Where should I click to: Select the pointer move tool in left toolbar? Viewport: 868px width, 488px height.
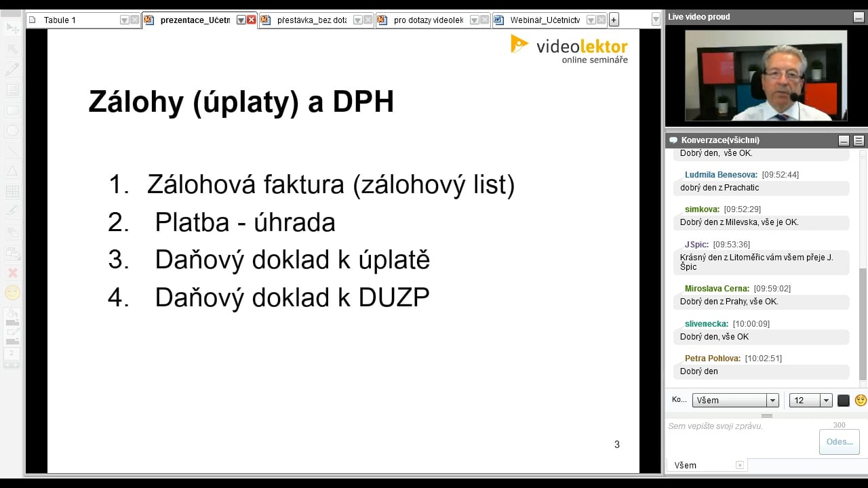pos(12,28)
